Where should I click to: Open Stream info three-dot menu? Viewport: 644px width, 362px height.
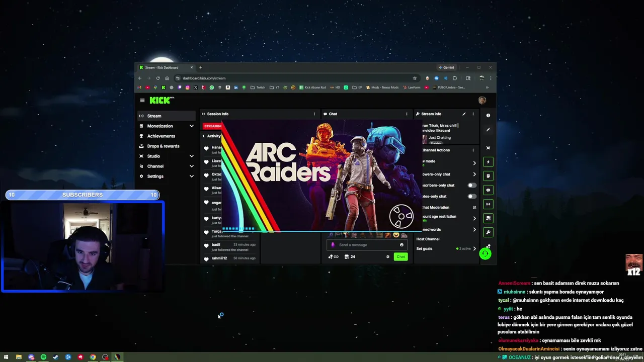[473, 114]
